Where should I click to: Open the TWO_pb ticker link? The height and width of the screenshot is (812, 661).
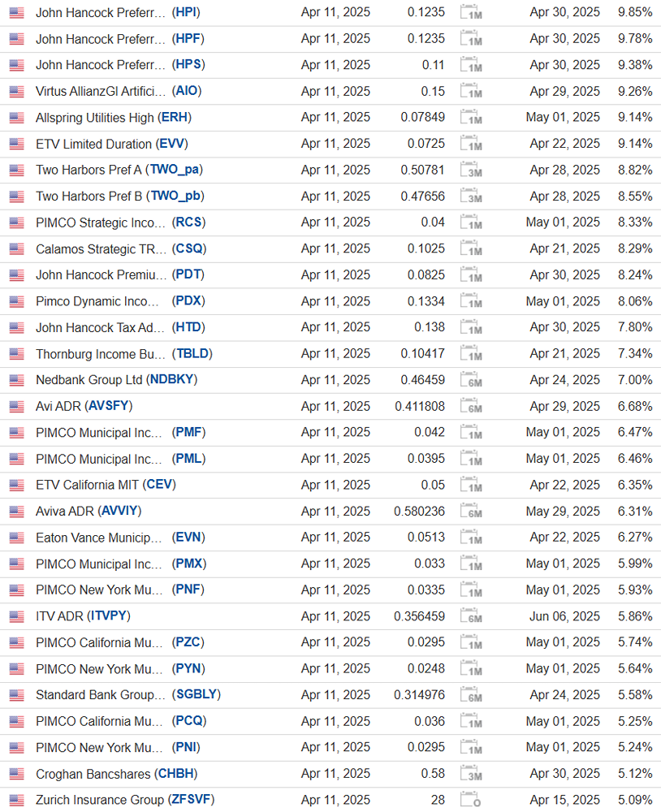[175, 197]
